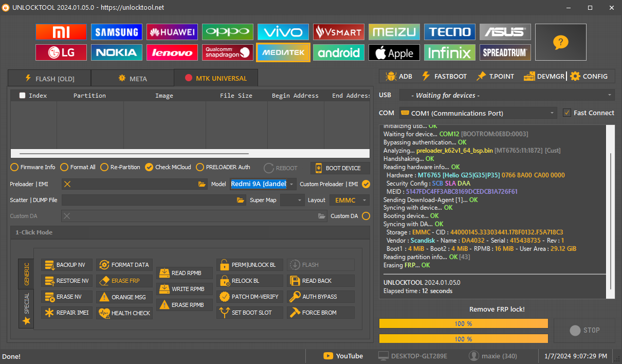Open the COM1 Communications Port dropdown
Image resolution: width=622 pixels, height=364 pixels.
(x=478, y=113)
